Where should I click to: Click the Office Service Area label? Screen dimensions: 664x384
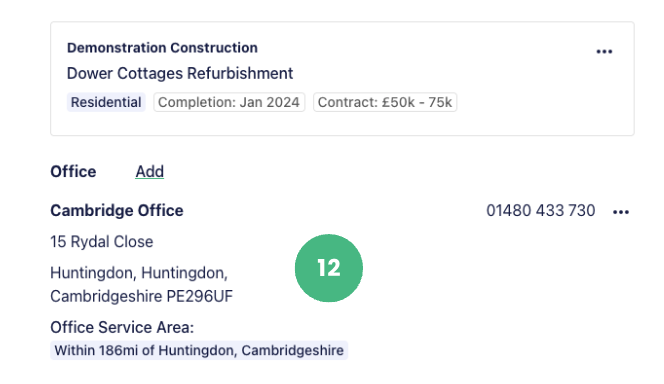[122, 327]
